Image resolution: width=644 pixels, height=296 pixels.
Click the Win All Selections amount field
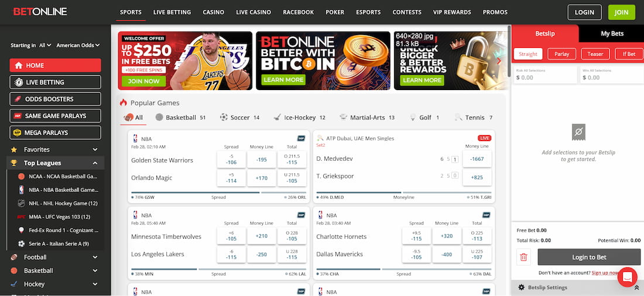(x=612, y=75)
